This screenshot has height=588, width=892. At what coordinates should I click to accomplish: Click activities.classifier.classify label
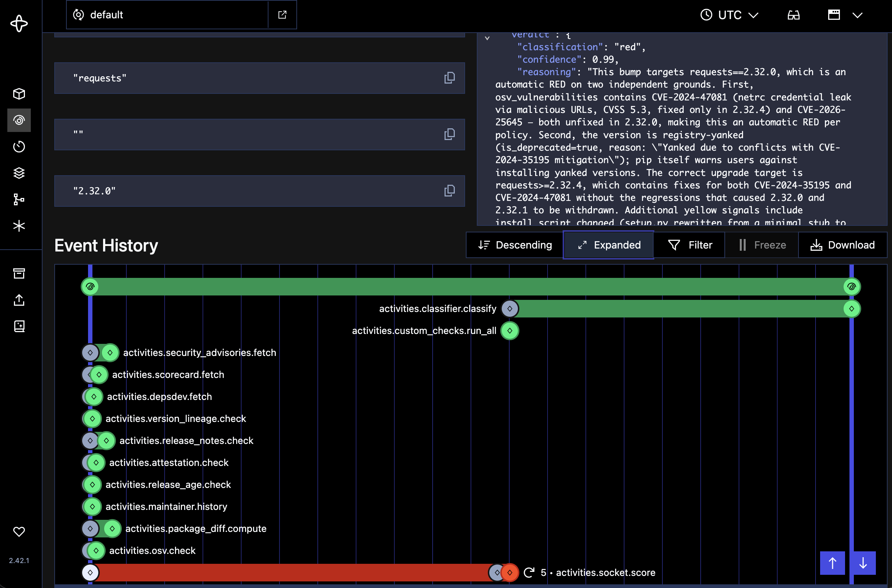click(437, 309)
